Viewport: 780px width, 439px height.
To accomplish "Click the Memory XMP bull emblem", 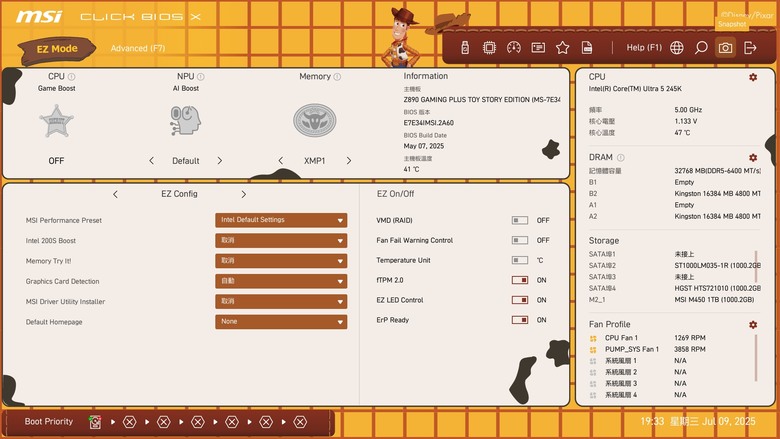I will click(x=314, y=120).
